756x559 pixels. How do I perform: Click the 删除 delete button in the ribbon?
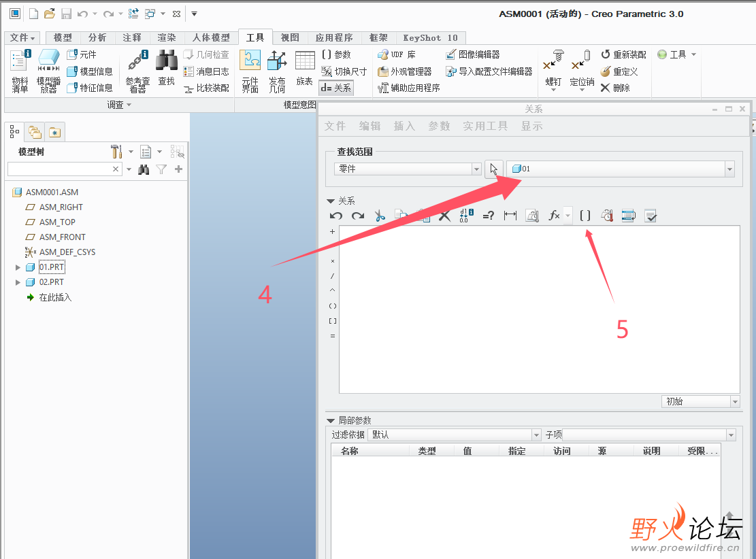[615, 88]
